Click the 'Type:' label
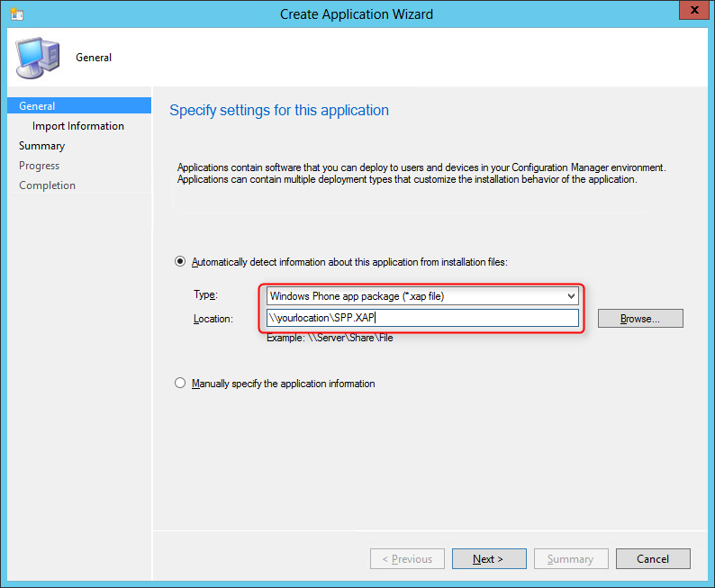 tap(205, 295)
